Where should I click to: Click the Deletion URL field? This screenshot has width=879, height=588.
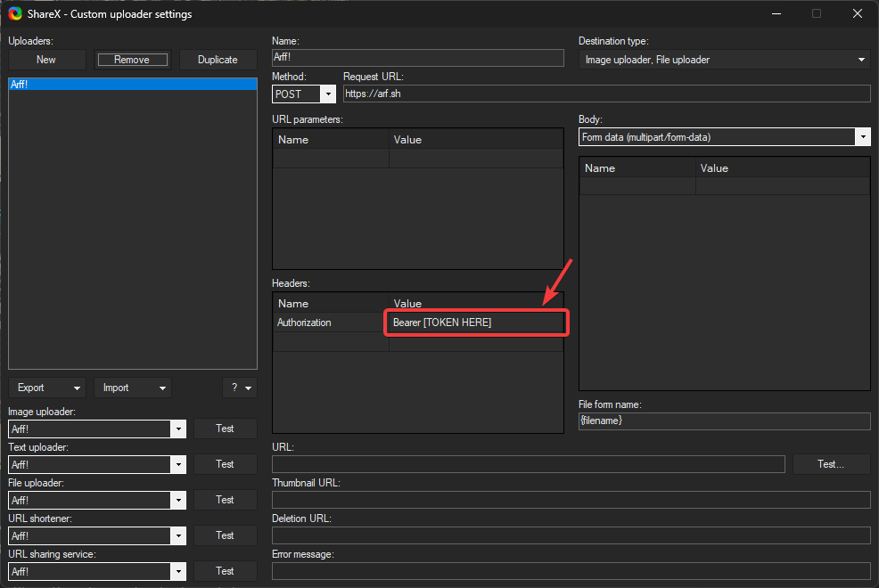point(571,535)
